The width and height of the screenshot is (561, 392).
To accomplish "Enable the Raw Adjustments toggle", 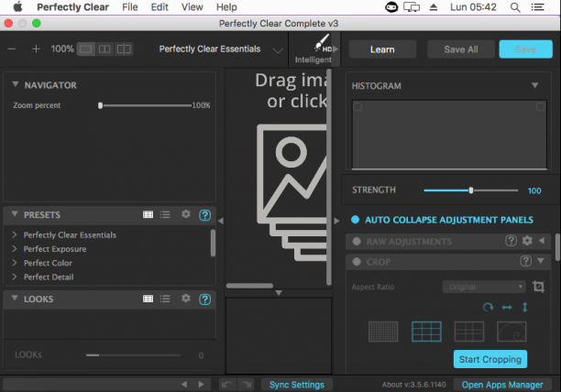I will pyautogui.click(x=357, y=241).
